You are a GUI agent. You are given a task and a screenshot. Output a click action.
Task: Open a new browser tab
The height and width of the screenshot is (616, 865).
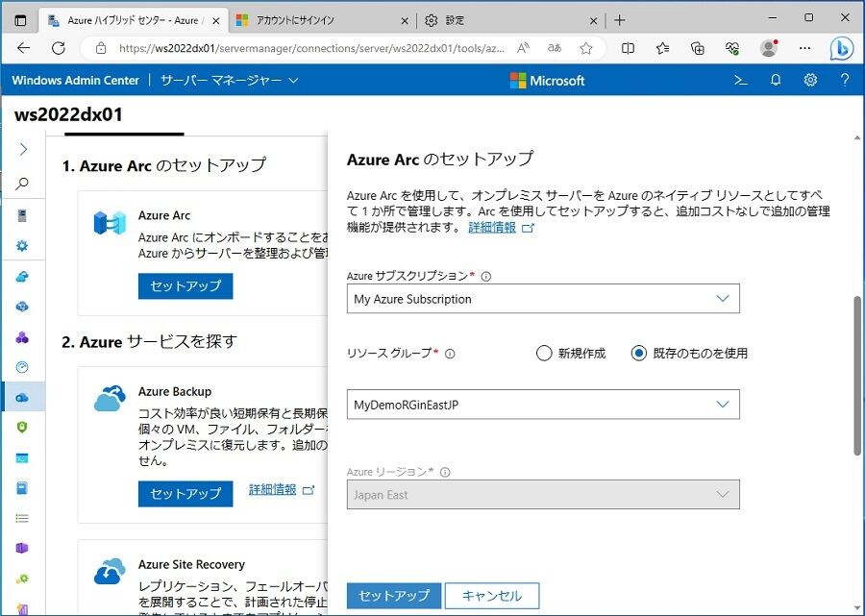(x=620, y=20)
